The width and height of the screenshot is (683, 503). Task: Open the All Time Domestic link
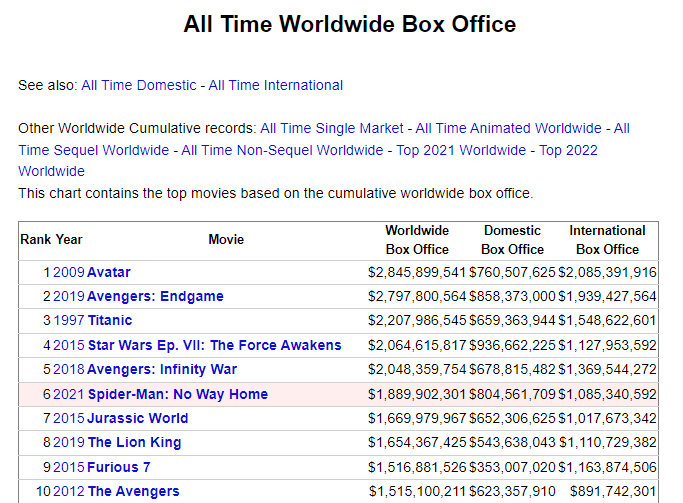[x=139, y=85]
